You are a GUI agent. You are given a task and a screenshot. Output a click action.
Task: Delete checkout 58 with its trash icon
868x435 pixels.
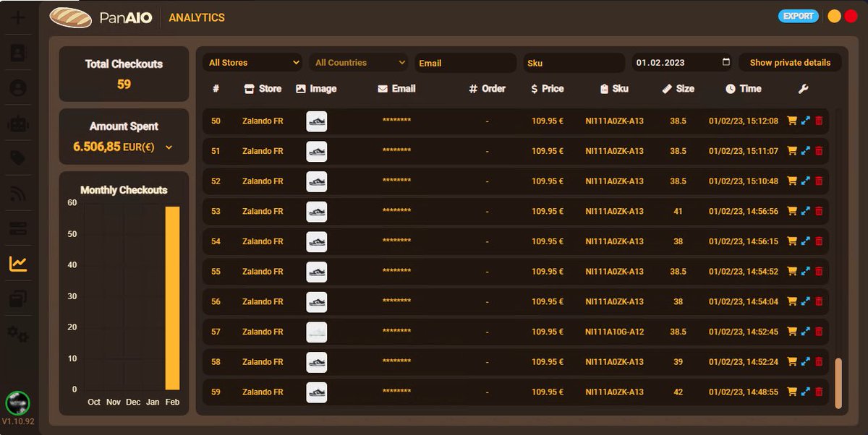[x=819, y=362]
